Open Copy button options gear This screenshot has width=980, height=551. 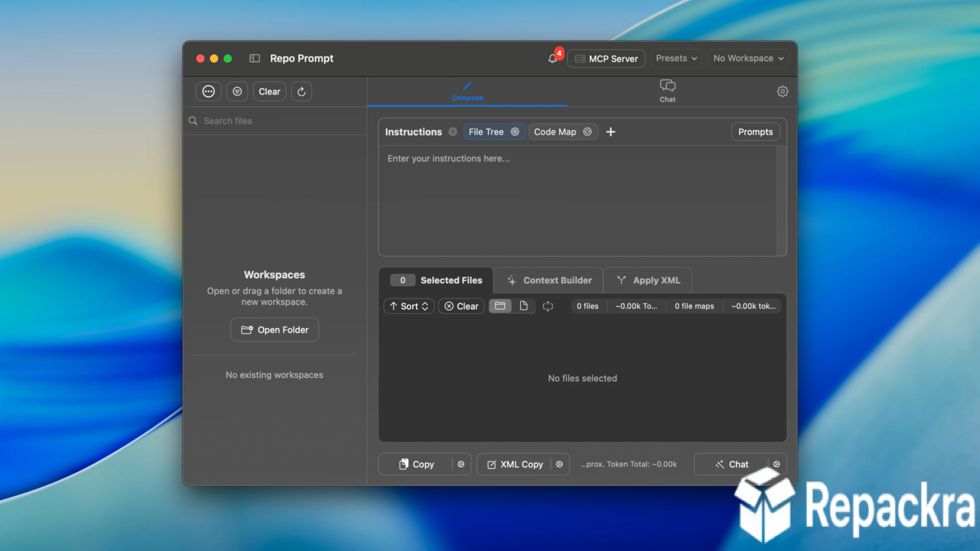point(461,464)
